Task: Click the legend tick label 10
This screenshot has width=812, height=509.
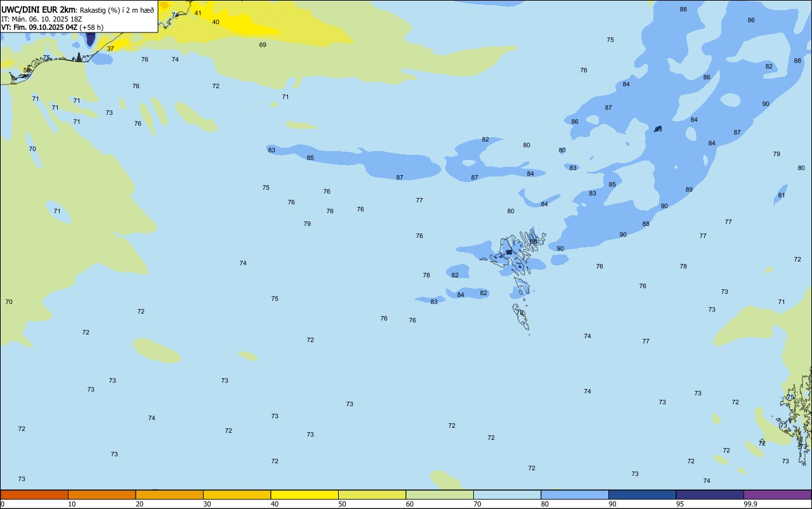Action: tap(72, 504)
